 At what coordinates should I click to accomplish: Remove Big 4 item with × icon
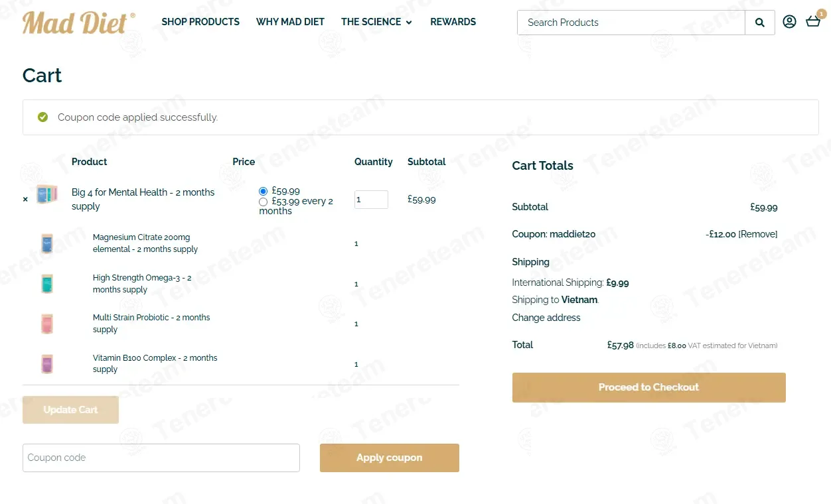click(x=25, y=199)
